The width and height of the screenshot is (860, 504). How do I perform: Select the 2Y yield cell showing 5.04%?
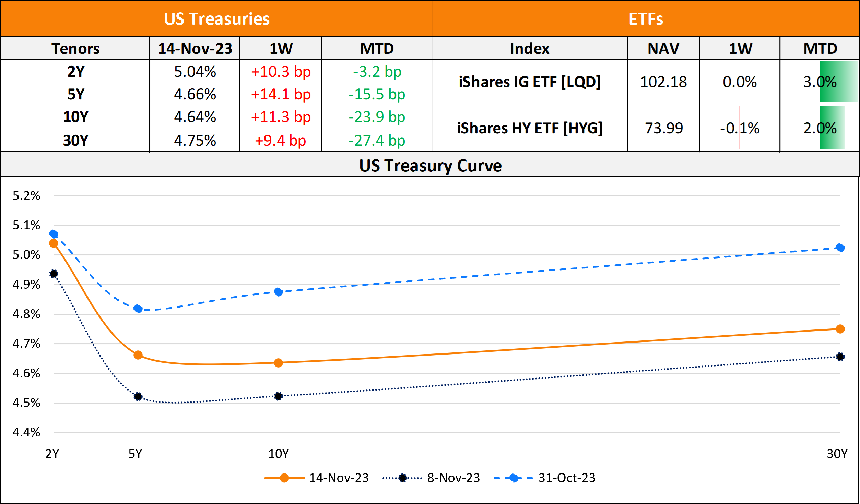(x=195, y=72)
